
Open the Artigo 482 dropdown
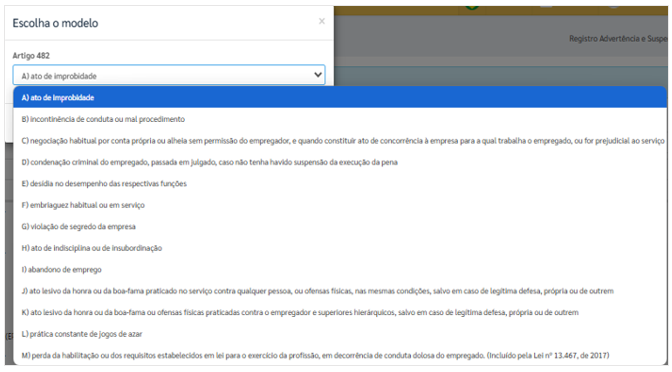(x=169, y=75)
